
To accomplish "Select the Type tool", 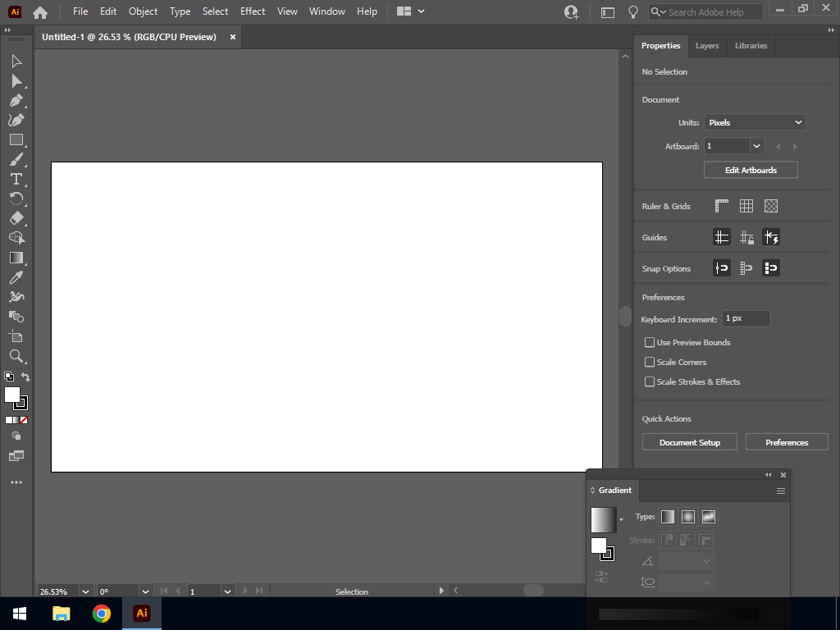I will [16, 179].
